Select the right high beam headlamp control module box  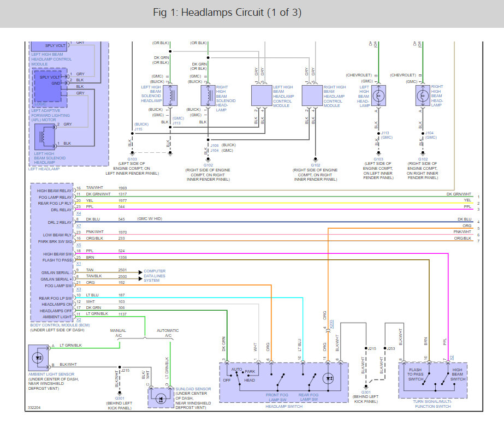312,96
